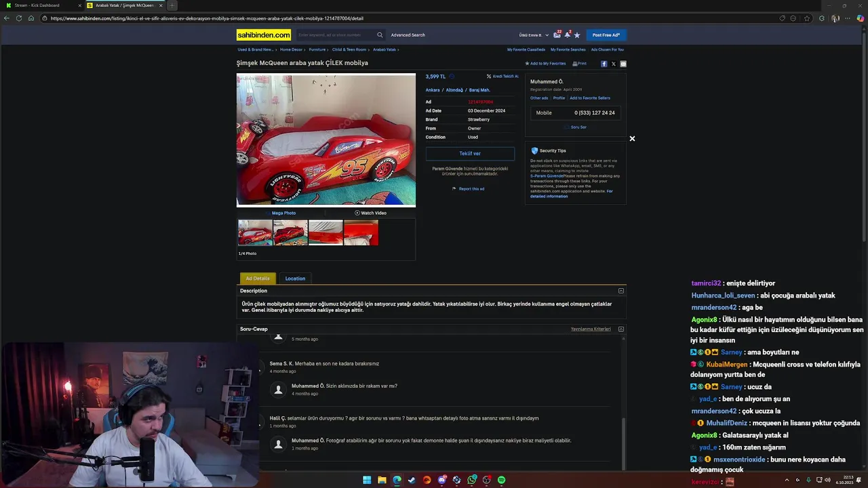The height and width of the screenshot is (488, 868).
Task: Open WhatsApp from taskbar
Action: 471,480
